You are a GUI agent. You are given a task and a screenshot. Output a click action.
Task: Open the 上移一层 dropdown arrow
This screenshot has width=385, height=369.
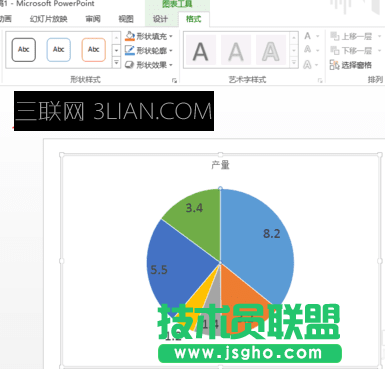pyautogui.click(x=379, y=36)
